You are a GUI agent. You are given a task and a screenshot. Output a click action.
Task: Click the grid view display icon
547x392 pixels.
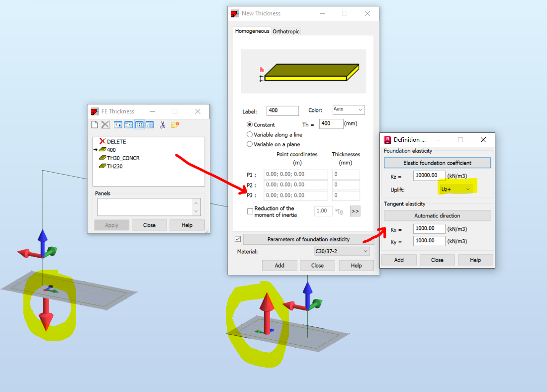point(139,125)
